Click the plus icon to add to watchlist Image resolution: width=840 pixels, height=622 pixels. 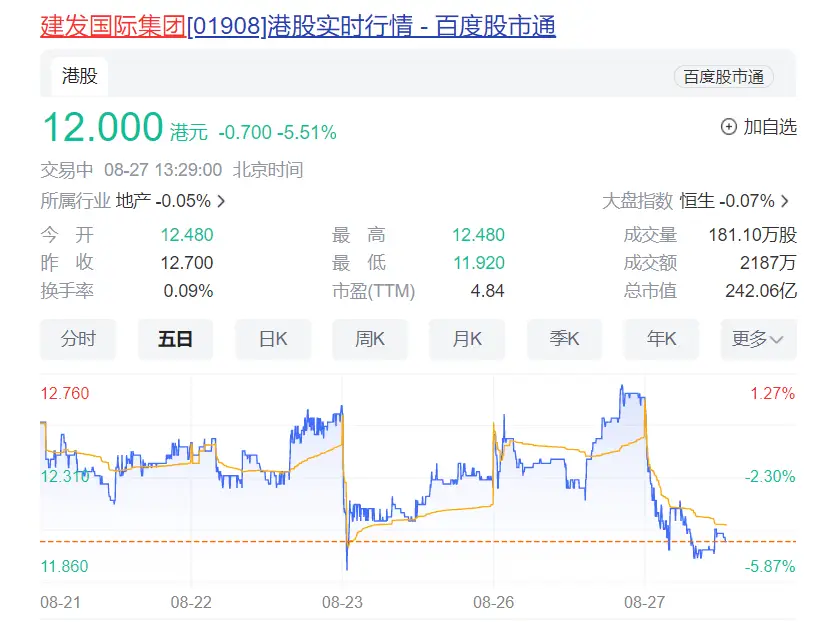click(728, 127)
